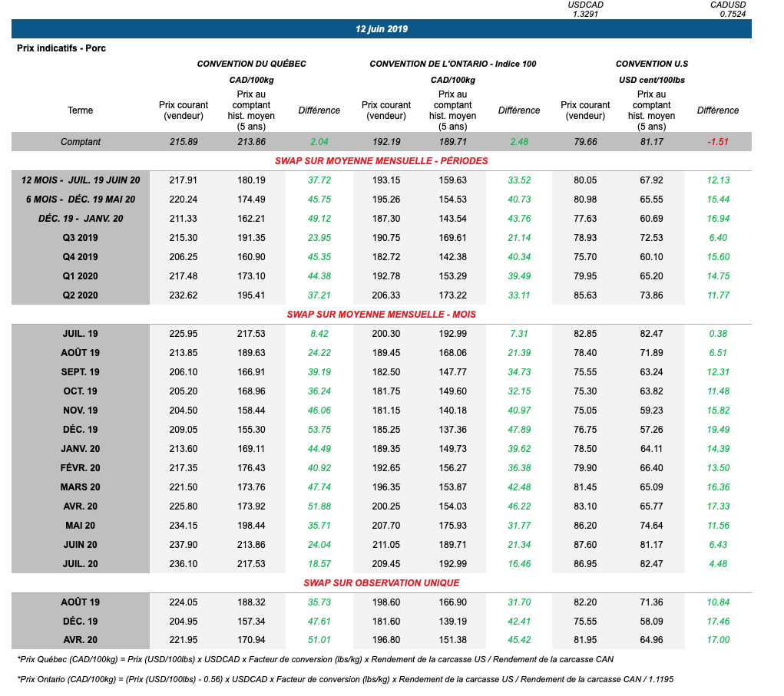The image size is (784, 696).
Task: Select the 'SWAP SUR OBSERVATION UNIQUE' section title
Action: 381,583
